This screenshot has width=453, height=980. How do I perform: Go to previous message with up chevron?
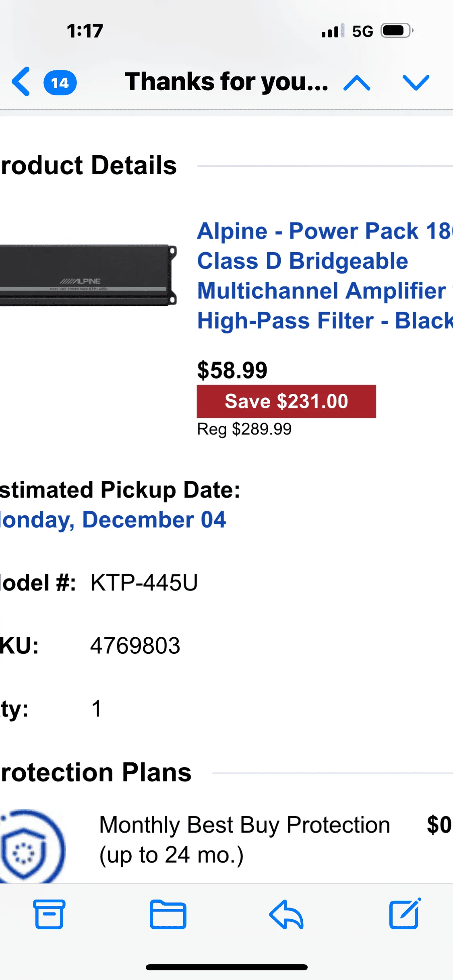tap(357, 83)
